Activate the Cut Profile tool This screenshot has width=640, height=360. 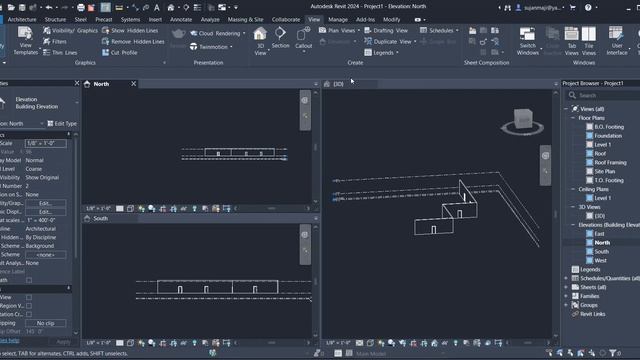point(120,52)
